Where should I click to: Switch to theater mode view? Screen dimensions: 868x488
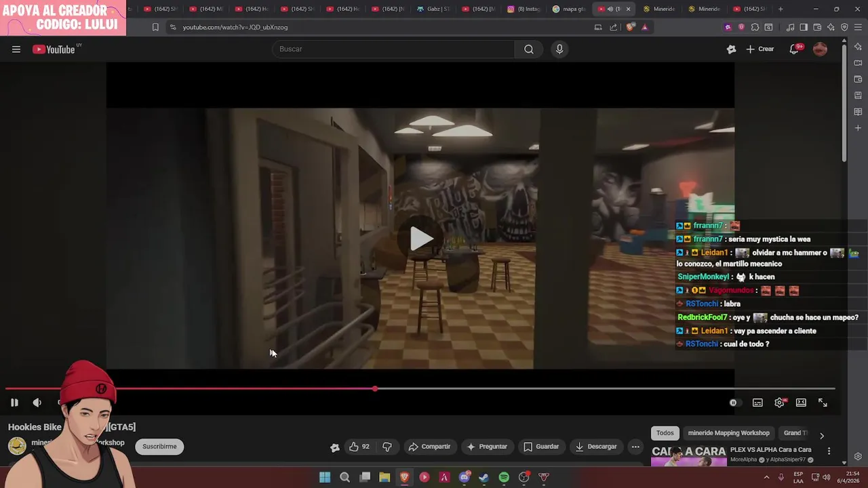point(801,403)
